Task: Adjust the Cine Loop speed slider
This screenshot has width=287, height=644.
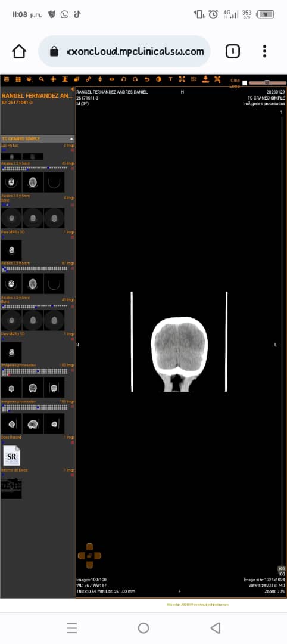Action: (x=267, y=82)
